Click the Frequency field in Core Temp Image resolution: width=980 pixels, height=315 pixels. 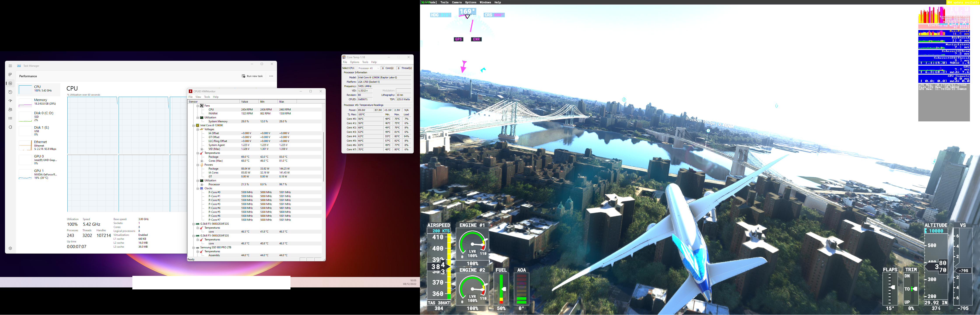(x=384, y=86)
